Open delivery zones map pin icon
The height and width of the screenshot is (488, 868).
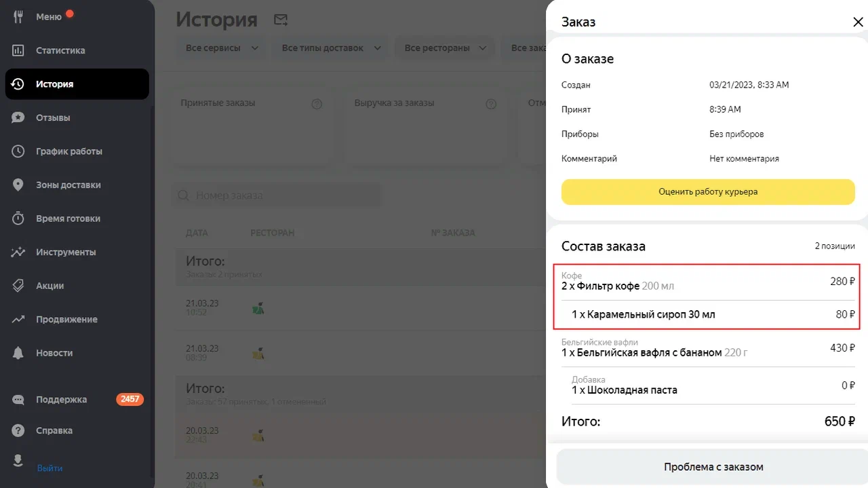(x=18, y=185)
